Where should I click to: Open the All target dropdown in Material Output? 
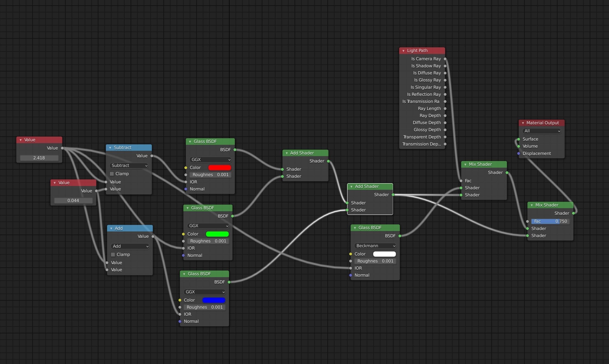coord(542,131)
